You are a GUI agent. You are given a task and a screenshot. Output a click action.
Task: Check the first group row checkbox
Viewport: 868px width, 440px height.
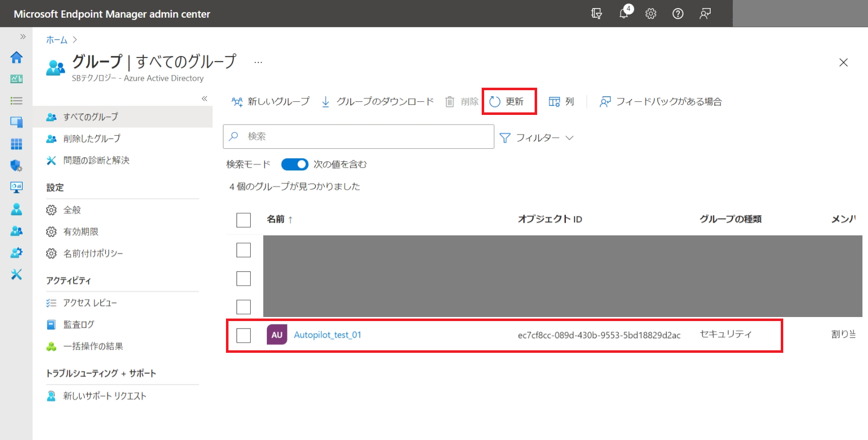244,250
